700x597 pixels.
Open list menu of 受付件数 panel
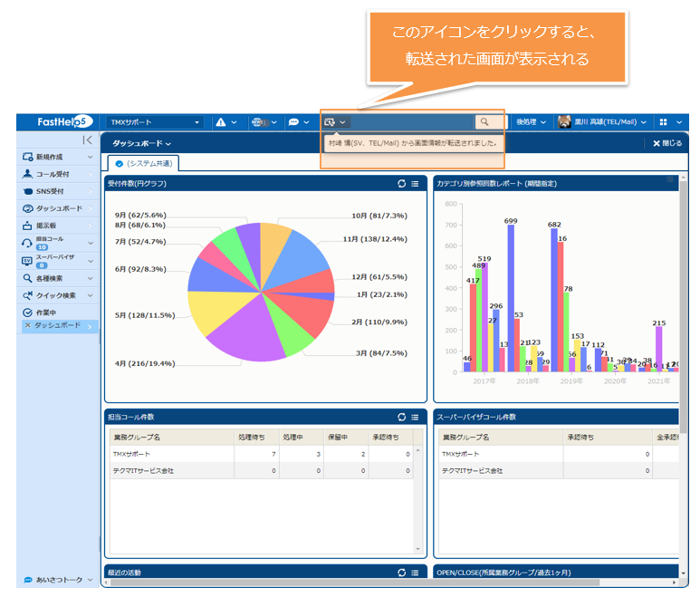click(x=415, y=183)
